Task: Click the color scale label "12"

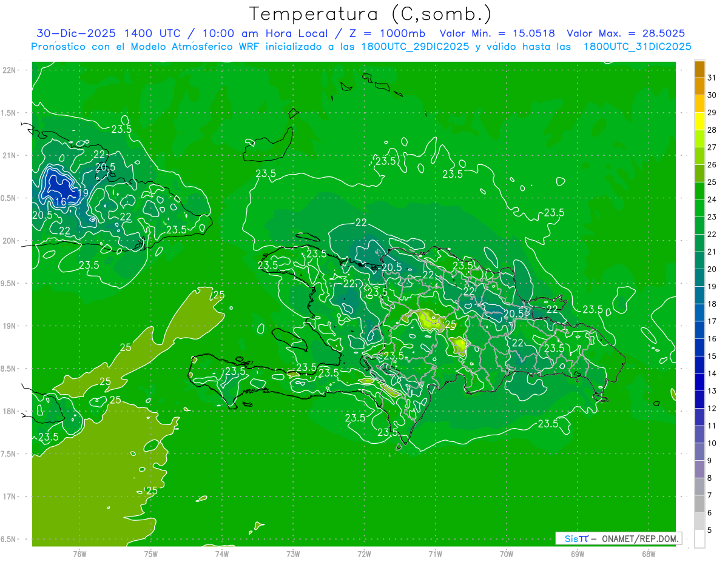Action: (x=712, y=409)
